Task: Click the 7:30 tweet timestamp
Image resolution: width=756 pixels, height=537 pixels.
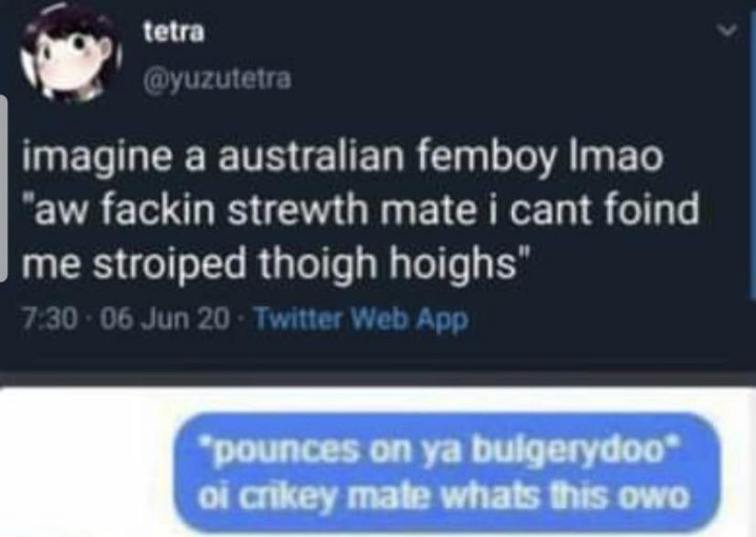Action: point(49,319)
